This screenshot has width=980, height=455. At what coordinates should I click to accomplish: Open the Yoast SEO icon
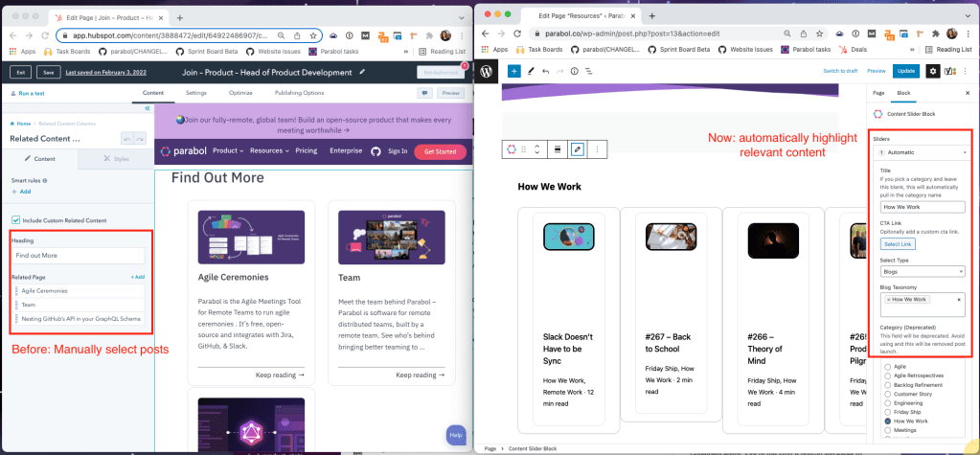coord(948,71)
